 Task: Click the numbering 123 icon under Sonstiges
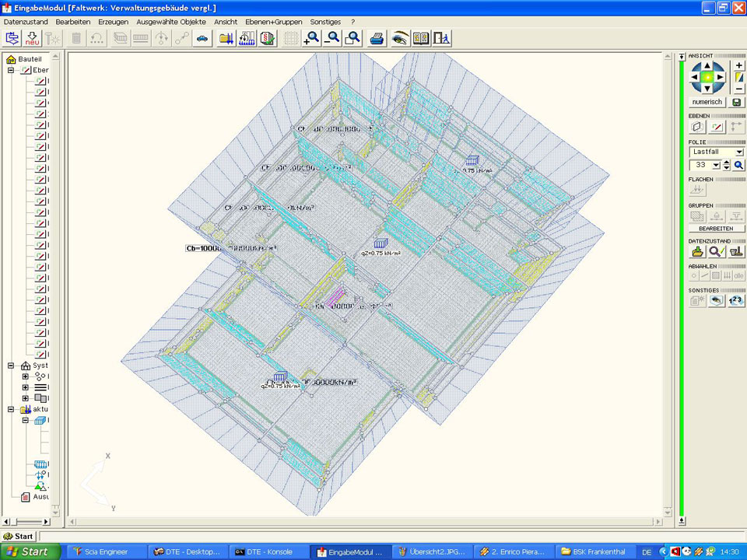coord(736,300)
